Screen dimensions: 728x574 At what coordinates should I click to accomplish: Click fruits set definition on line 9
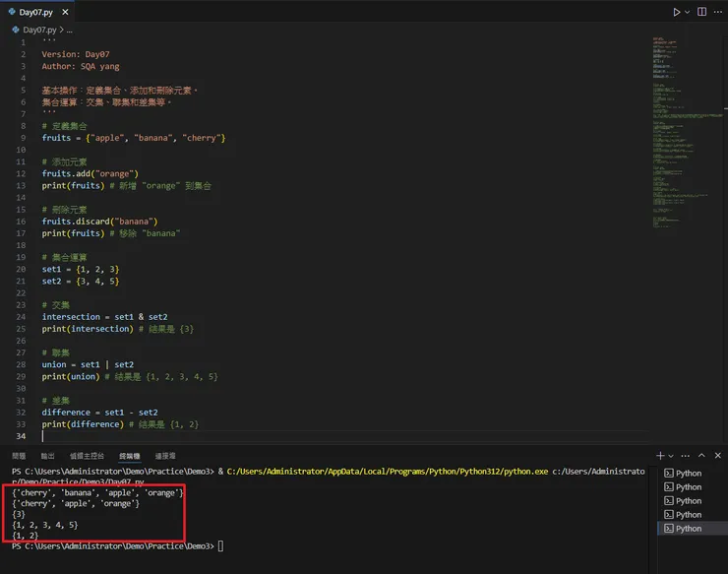click(134, 138)
